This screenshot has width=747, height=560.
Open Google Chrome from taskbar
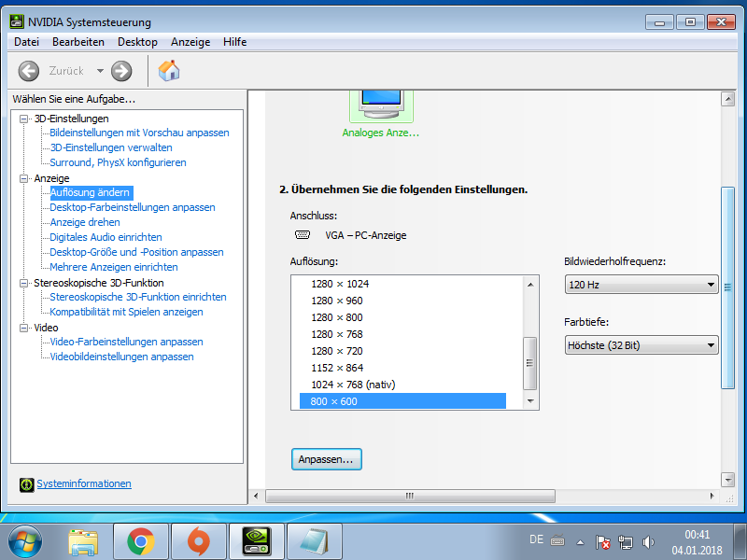point(141,542)
